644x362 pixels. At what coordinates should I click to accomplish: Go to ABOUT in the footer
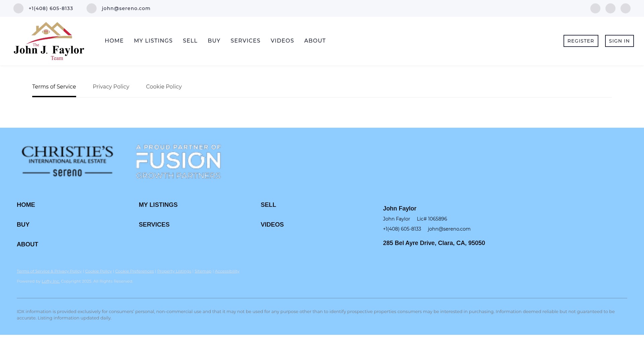point(28,244)
